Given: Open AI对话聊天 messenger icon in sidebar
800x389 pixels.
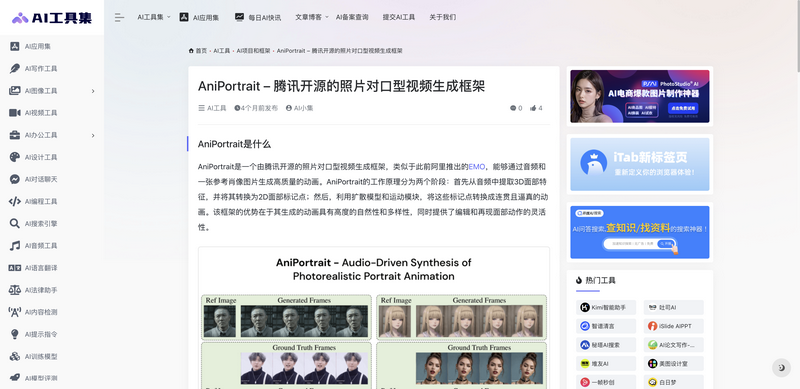Looking at the screenshot, I should (15, 179).
